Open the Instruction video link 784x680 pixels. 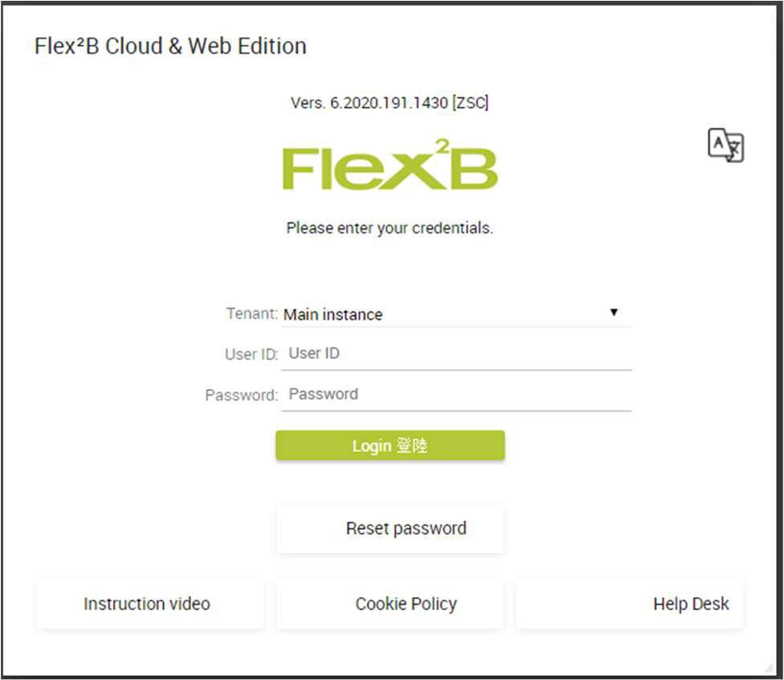[149, 604]
